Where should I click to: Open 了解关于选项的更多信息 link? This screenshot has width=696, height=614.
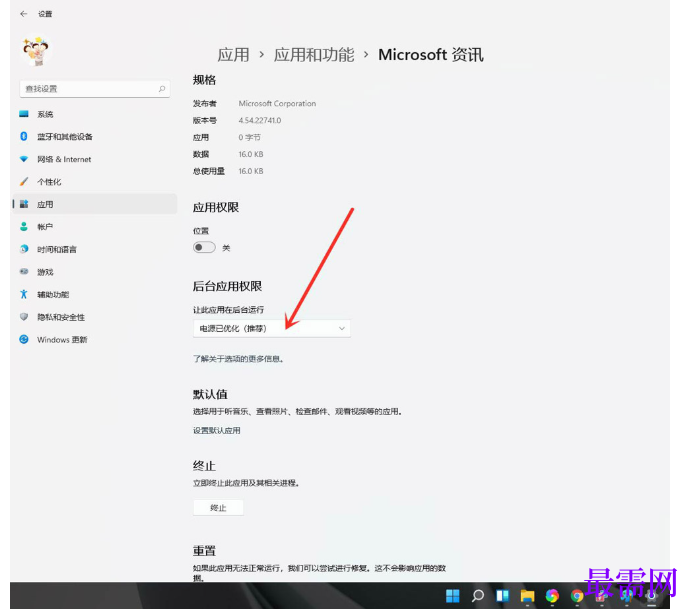click(238, 359)
